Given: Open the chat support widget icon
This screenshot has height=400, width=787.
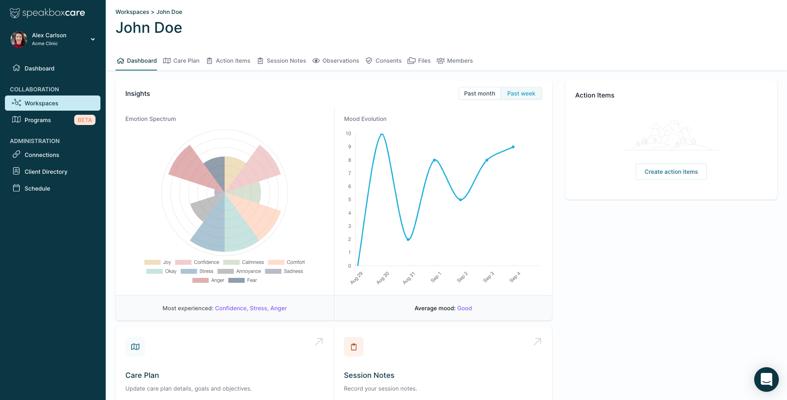Looking at the screenshot, I should 766,379.
